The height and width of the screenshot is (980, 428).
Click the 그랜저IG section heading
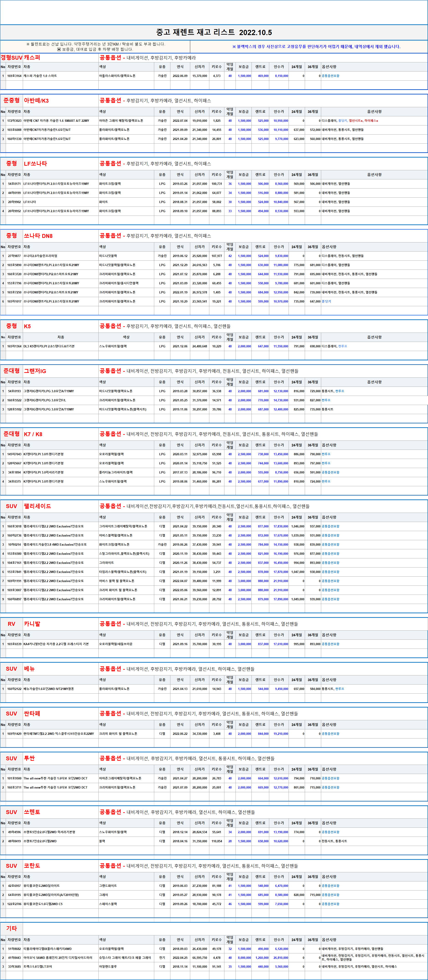click(x=35, y=371)
